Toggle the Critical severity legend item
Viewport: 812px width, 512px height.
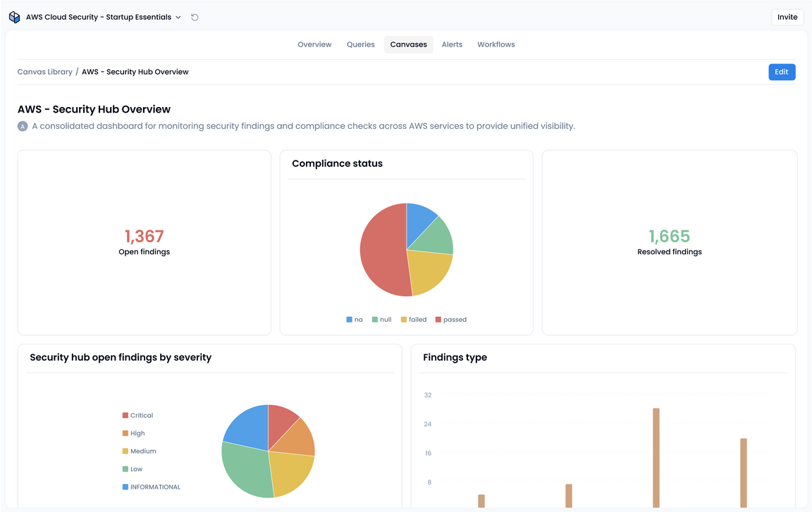click(137, 416)
